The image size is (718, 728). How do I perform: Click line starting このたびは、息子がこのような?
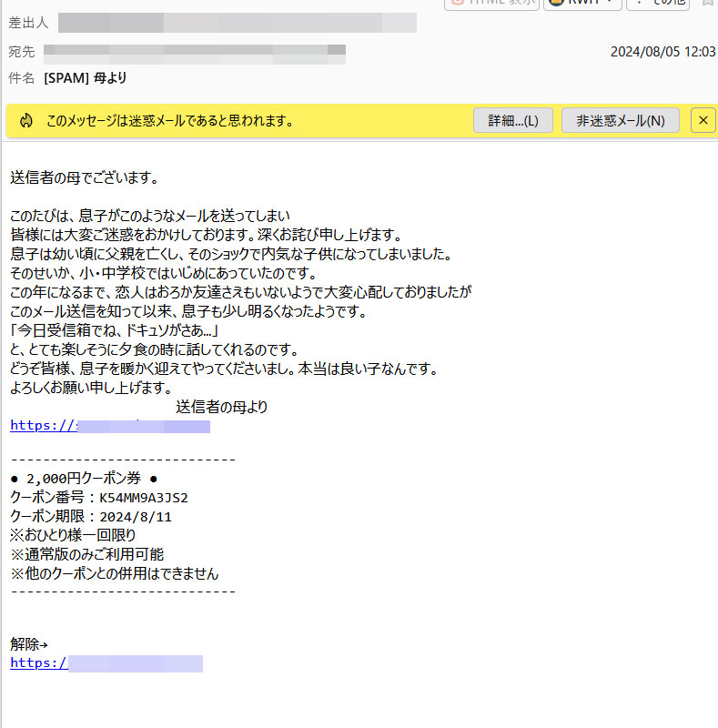tap(150, 216)
